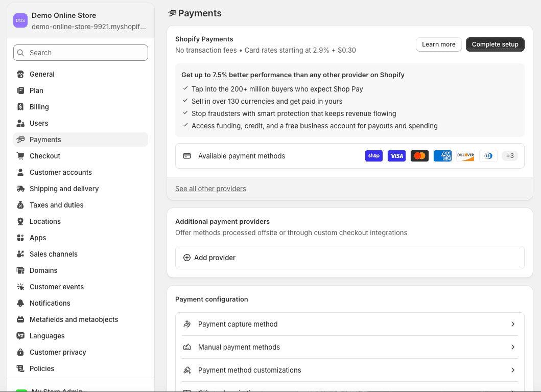Expand Payment method customizations chevron
The width and height of the screenshot is (541, 392).
click(x=513, y=370)
